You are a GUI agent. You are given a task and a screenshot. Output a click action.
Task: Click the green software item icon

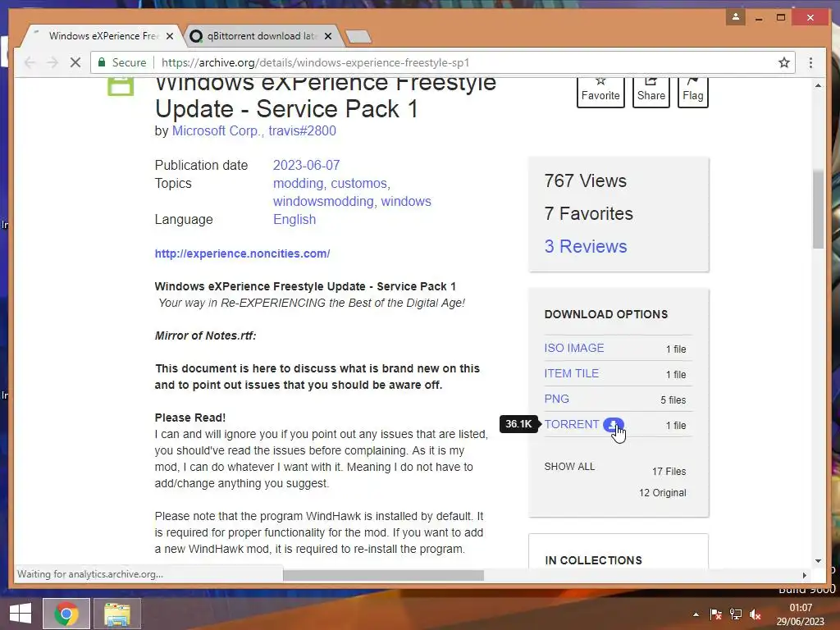pyautogui.click(x=121, y=87)
